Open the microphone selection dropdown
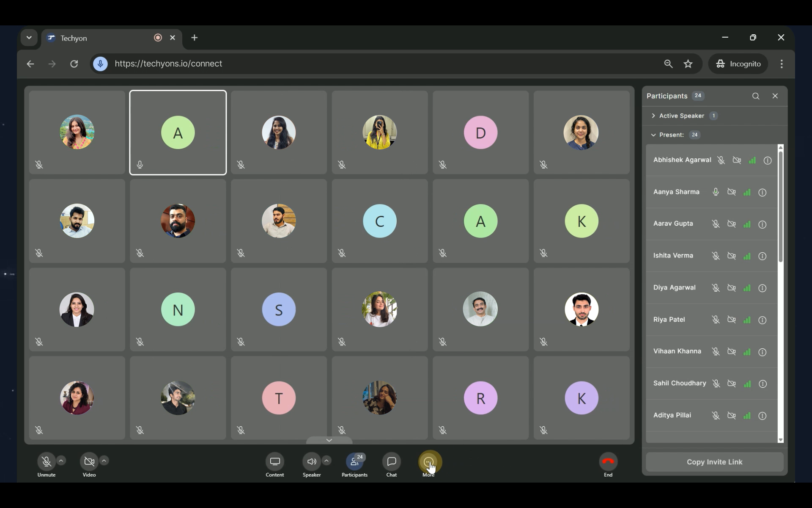 point(61,461)
